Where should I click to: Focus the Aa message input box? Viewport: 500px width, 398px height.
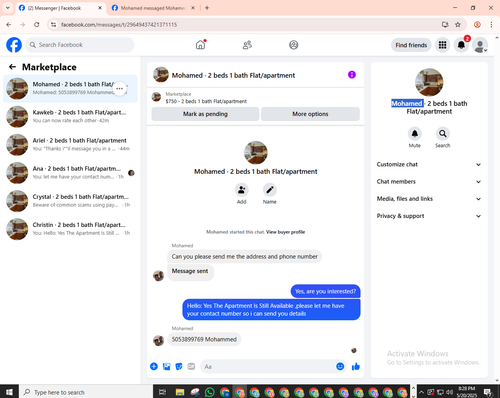267,366
